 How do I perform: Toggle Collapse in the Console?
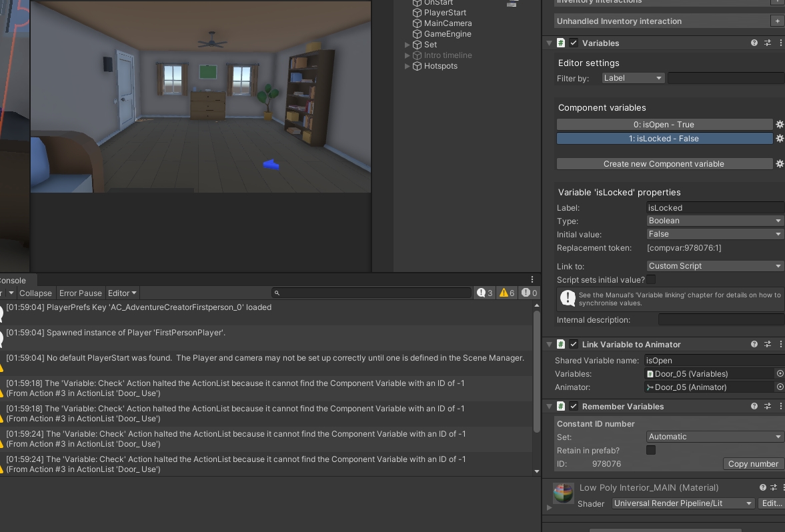(35, 293)
